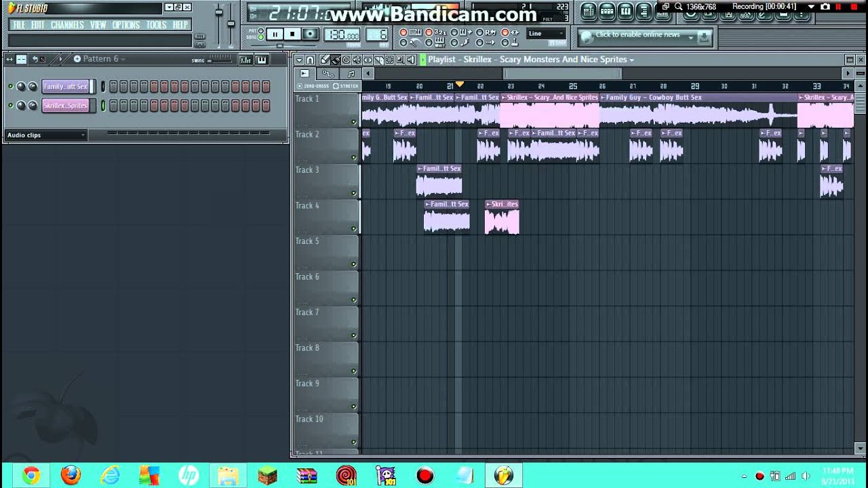Select the playlist Slice tool
This screenshot has height=488, width=868.
(x=379, y=60)
